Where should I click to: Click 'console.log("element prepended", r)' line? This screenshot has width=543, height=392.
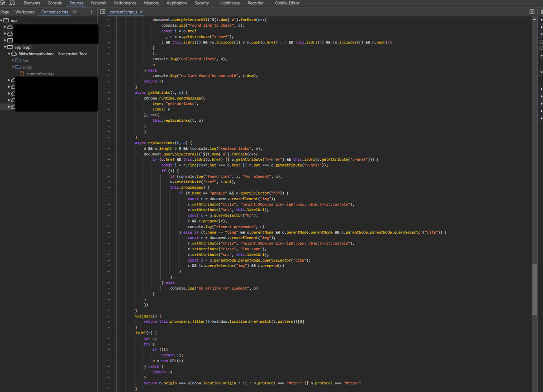[x=226, y=226]
